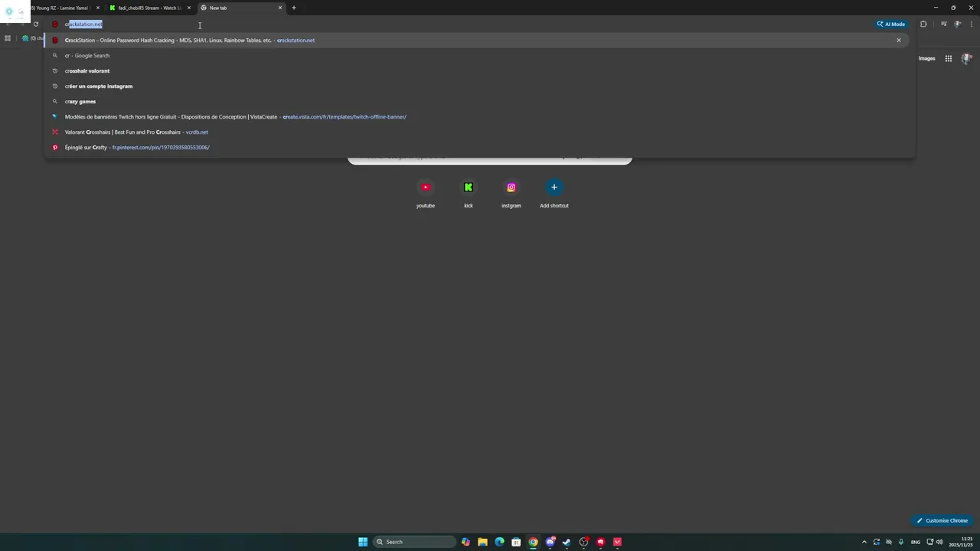Close the New tab tab
Screen dimensions: 980x551
(x=280, y=8)
